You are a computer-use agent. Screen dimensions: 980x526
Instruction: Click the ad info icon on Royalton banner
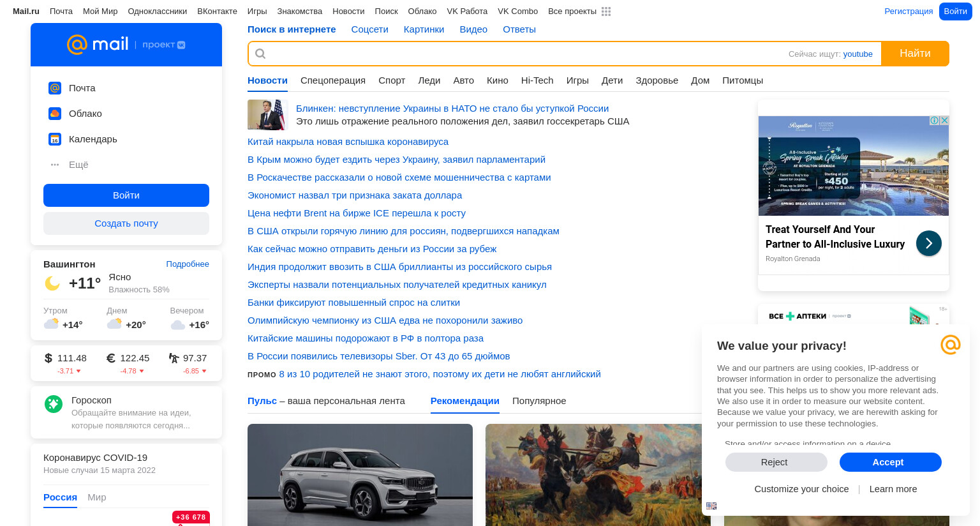pos(934,120)
